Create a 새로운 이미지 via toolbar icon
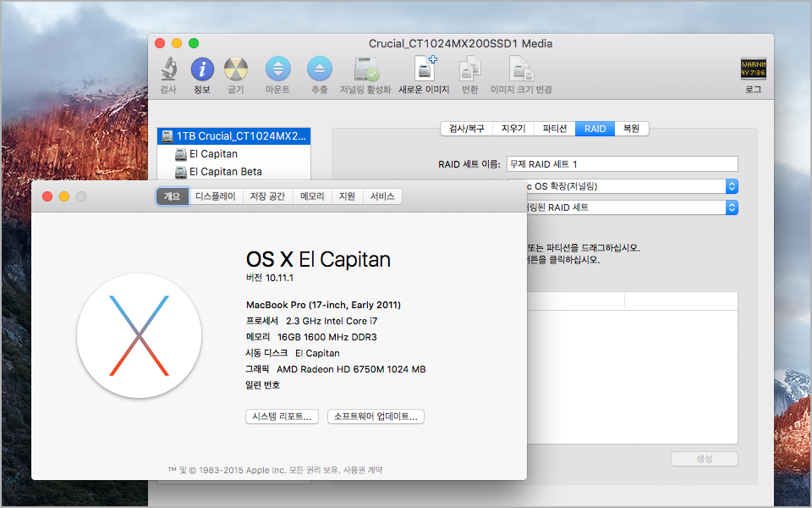This screenshot has height=508, width=812. [424, 69]
